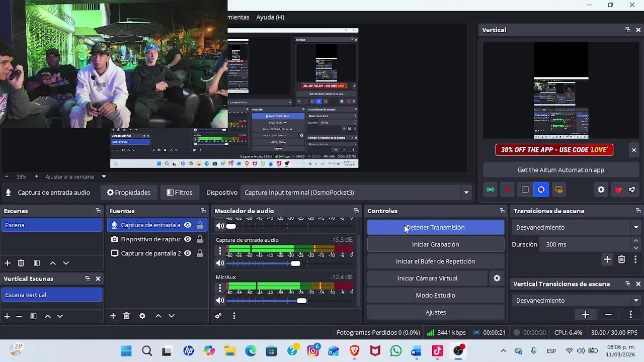This screenshot has height=362, width=644.
Task: Click green stream icon in Vertical panel
Action: 490,190
